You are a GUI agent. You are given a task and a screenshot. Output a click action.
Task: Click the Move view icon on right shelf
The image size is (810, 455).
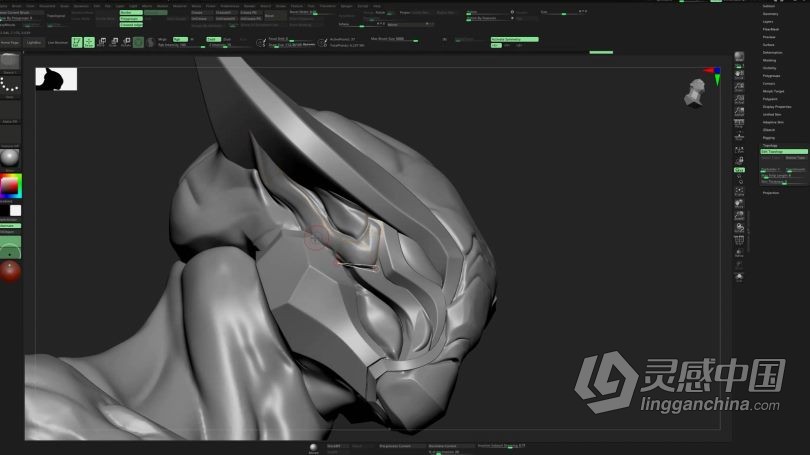pyautogui.click(x=739, y=203)
